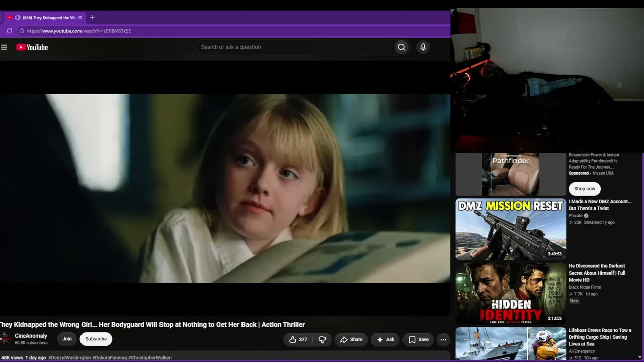Viewport: 644px width, 362px height.
Task: Open the Ask AI button
Action: point(385,340)
